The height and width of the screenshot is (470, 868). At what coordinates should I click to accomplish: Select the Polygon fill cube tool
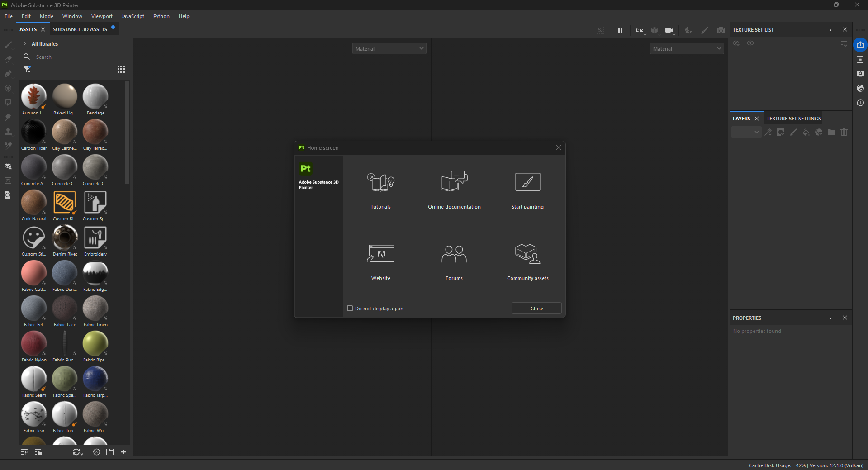tap(8, 88)
